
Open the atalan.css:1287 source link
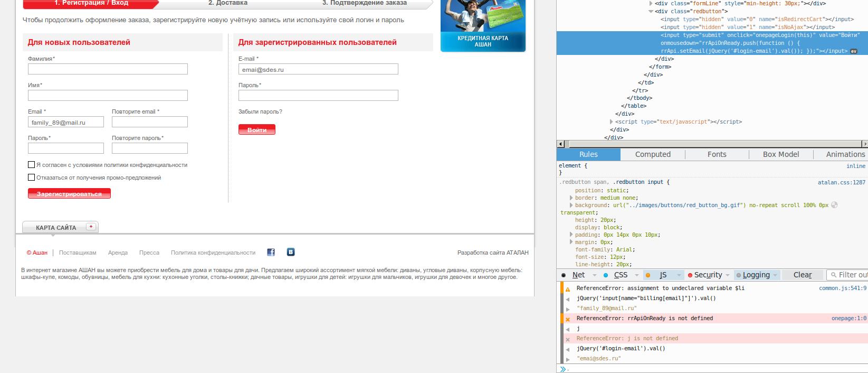tap(842, 182)
